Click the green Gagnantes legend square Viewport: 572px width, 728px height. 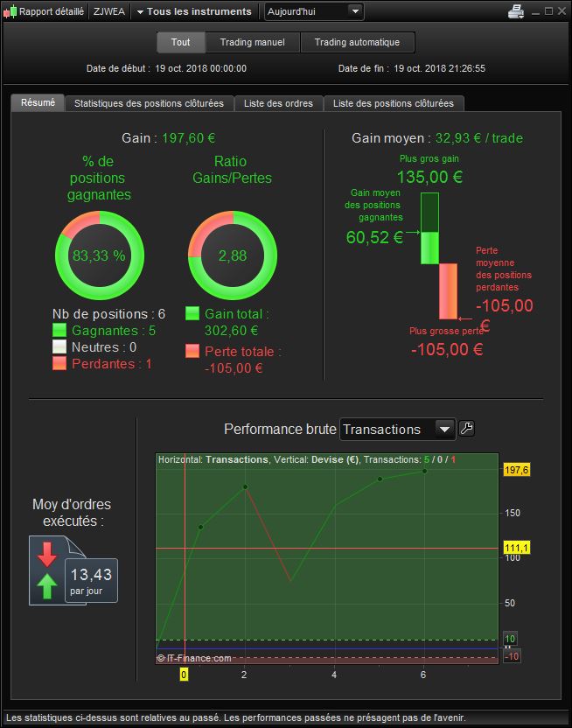pyautogui.click(x=59, y=330)
